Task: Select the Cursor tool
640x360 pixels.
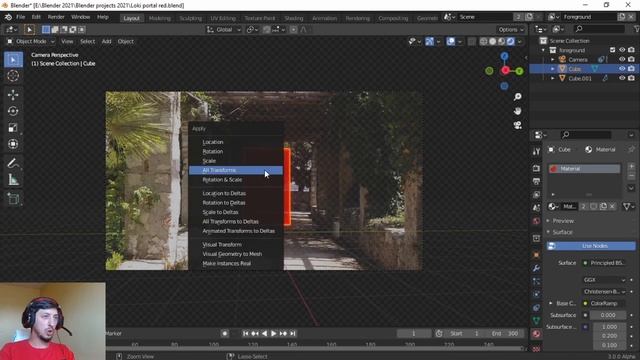Action: click(13, 76)
